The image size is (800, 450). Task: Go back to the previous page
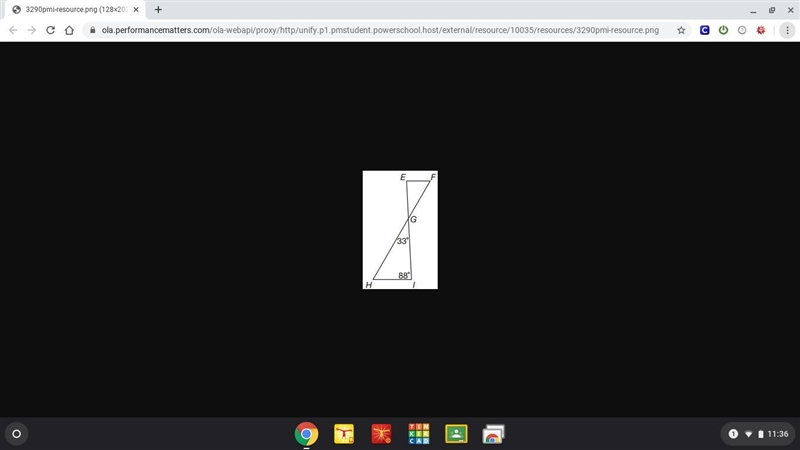point(13,30)
